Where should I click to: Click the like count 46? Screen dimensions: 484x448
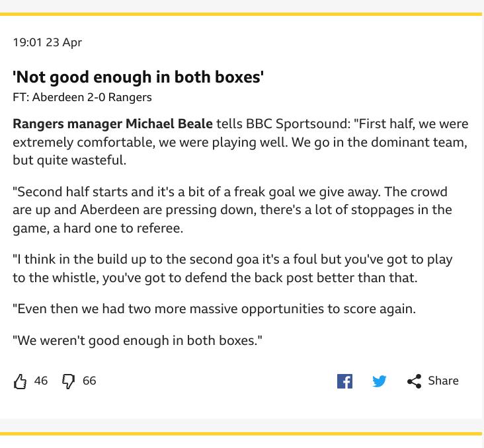pos(41,381)
